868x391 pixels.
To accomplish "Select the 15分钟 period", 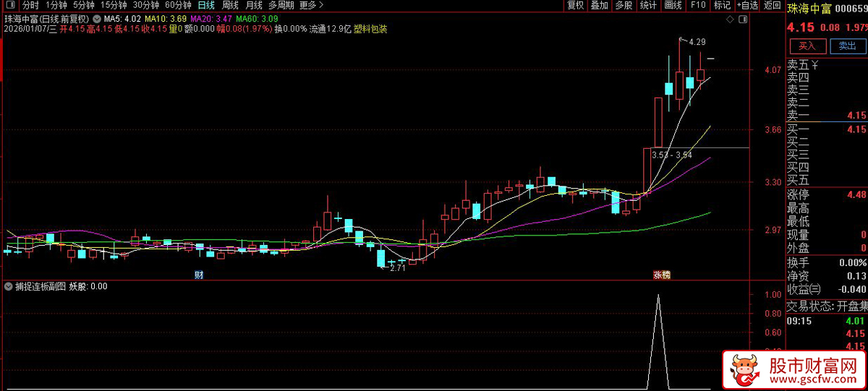I will (x=114, y=5).
